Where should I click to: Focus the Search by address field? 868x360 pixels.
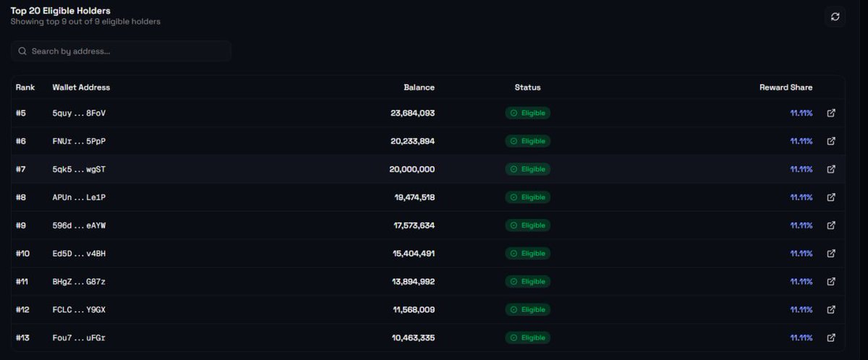[x=121, y=51]
